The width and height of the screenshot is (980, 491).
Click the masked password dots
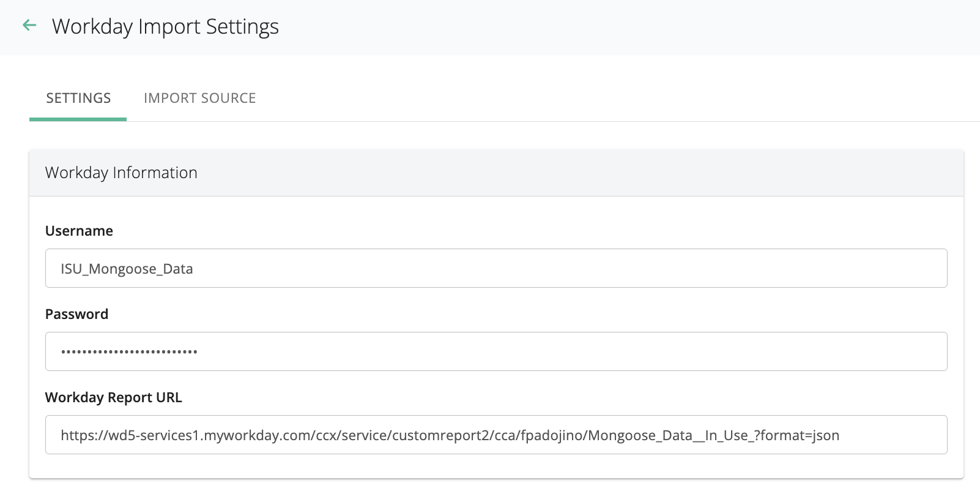pyautogui.click(x=128, y=352)
